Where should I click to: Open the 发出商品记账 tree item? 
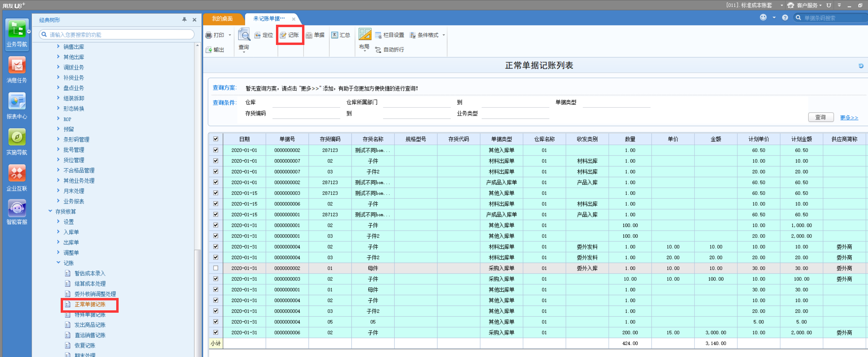[90, 325]
